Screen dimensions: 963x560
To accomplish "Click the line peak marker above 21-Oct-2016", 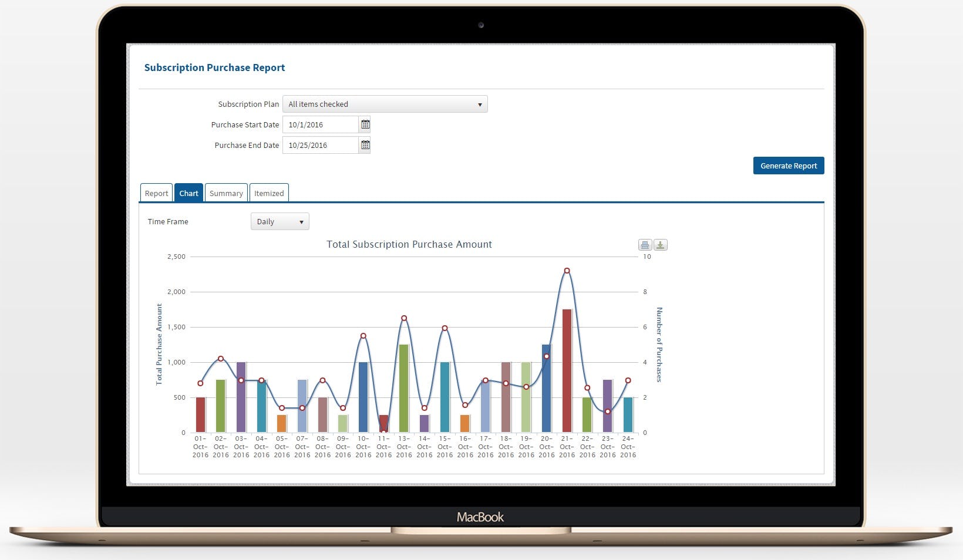I will coord(565,271).
